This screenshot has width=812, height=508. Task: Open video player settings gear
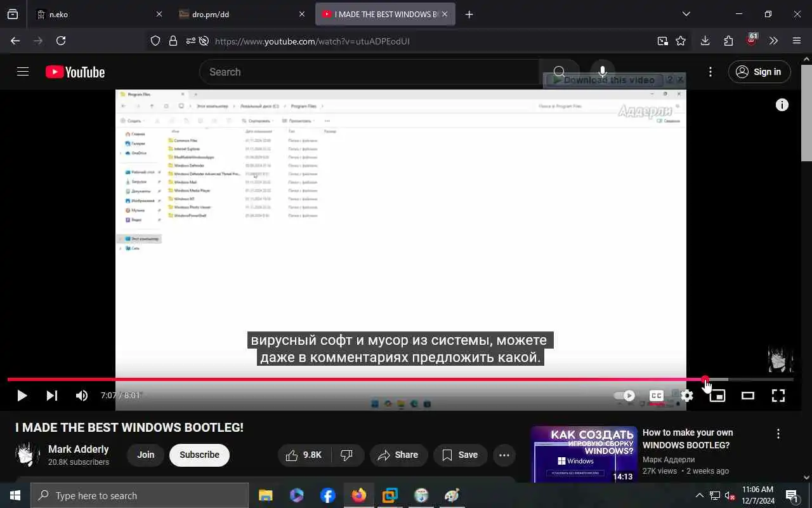[687, 396]
